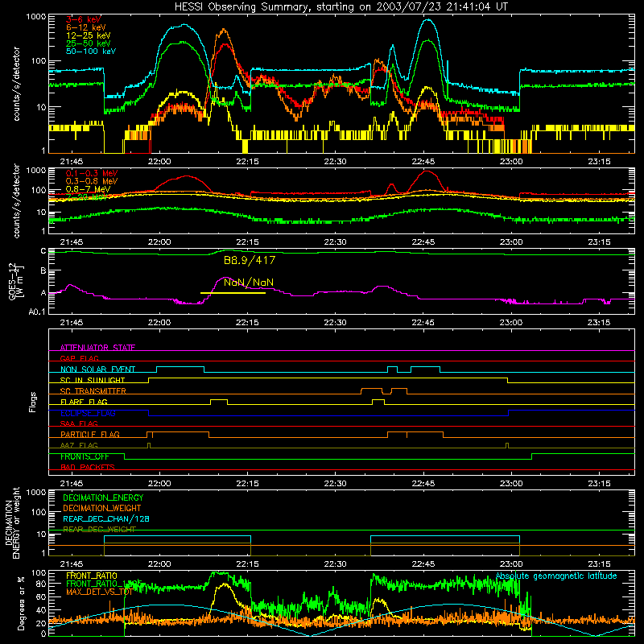Select the 12-25 keV legend label
644x644 pixels.
click(89, 35)
